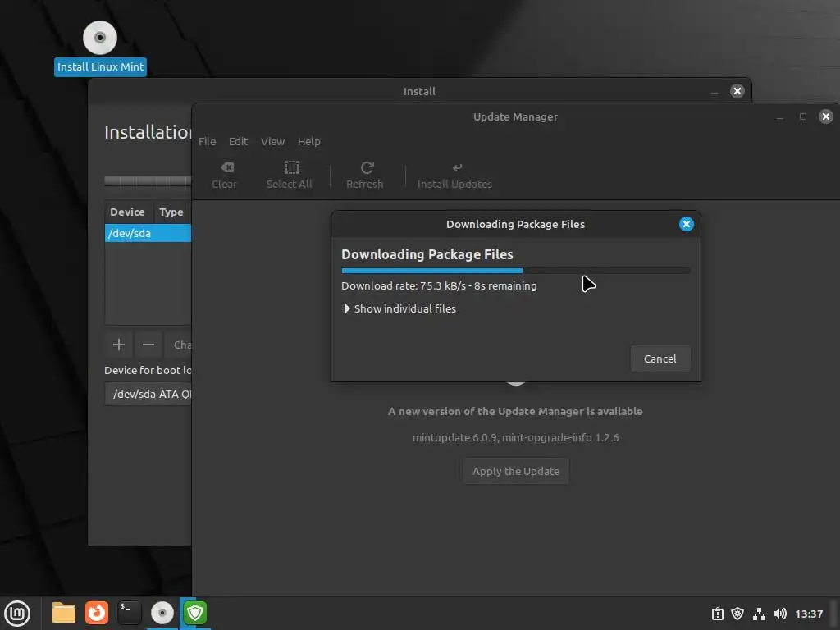Open the Edit menu in Update Manager
Image resolution: width=840 pixels, height=630 pixels.
point(239,141)
